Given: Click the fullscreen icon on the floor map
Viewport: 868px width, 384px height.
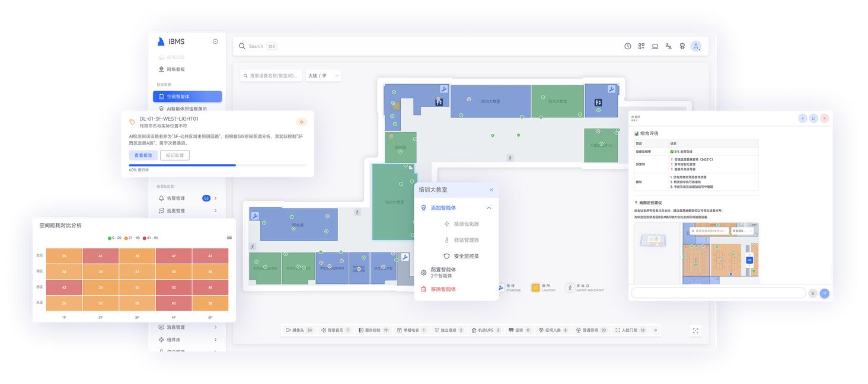Looking at the screenshot, I should coord(695,331).
